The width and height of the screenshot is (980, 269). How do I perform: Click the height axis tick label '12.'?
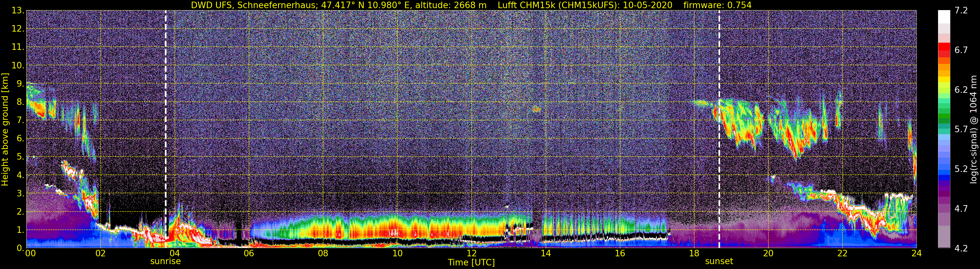(18, 29)
